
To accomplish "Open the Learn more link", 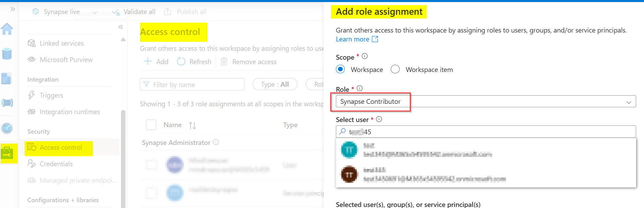I will 357,39.
